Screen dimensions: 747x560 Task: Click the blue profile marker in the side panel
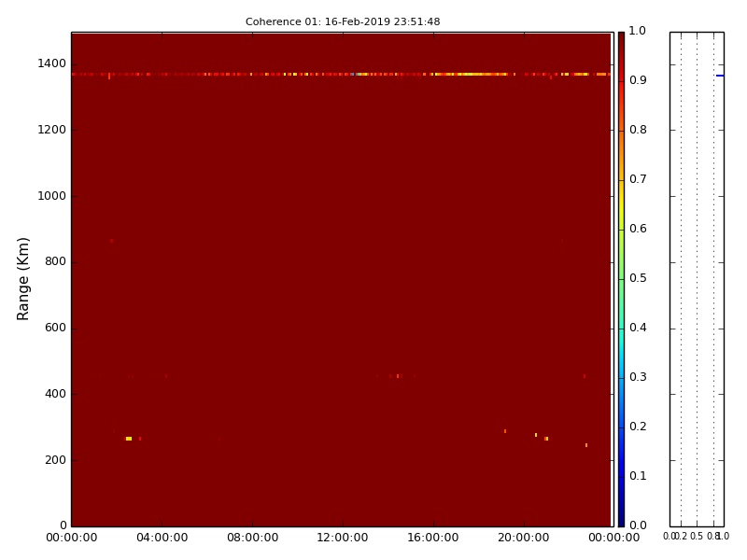720,76
